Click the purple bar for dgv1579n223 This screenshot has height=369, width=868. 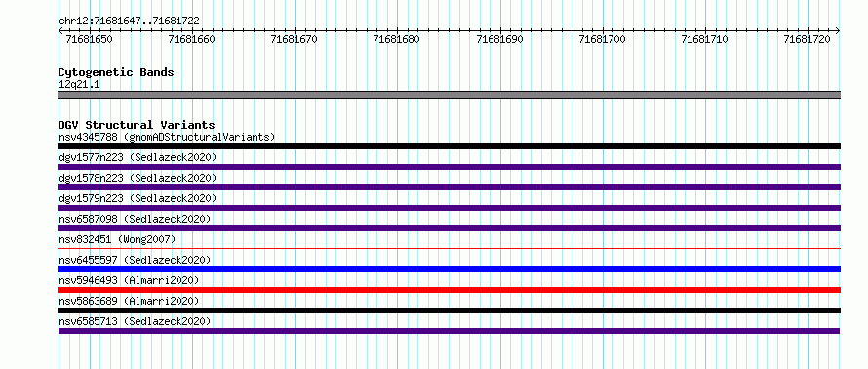click(x=449, y=208)
